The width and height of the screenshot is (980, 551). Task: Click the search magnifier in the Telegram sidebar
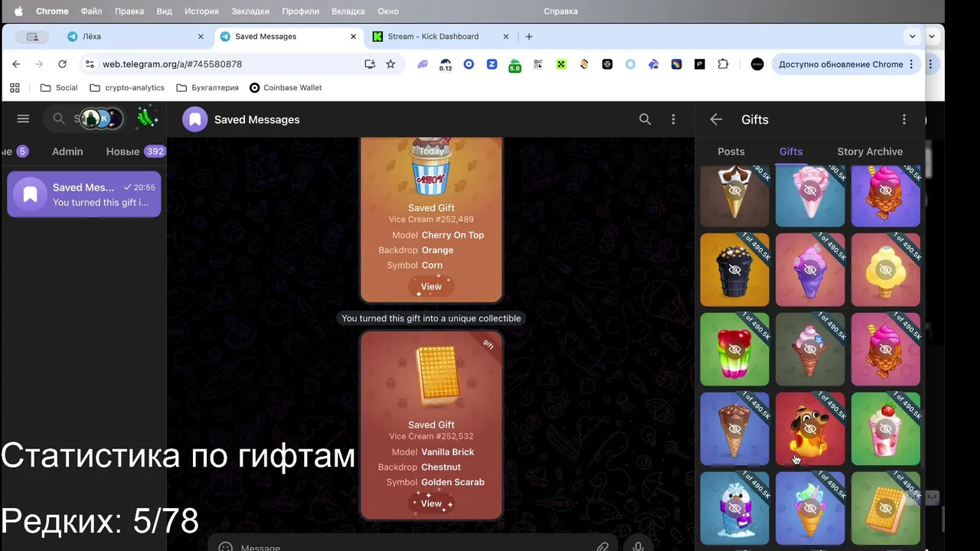[x=58, y=119]
